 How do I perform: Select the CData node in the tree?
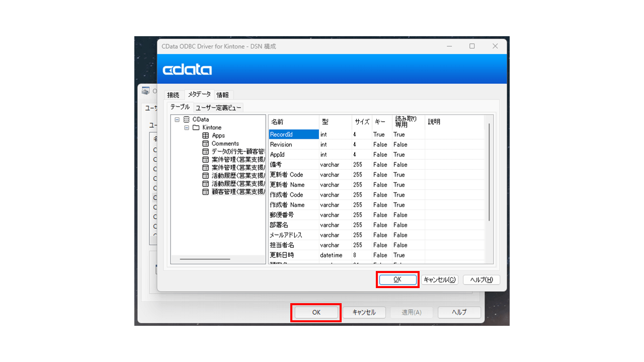(201, 120)
